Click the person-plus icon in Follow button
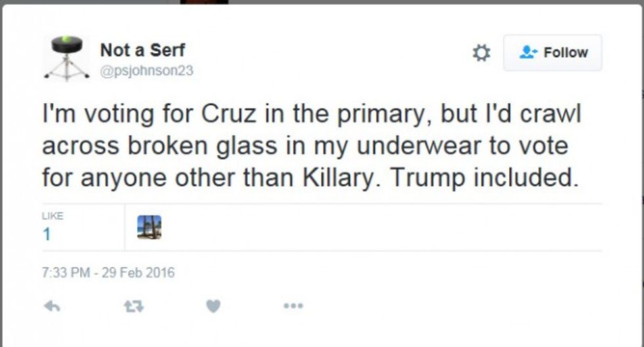The height and width of the screenshot is (347, 644). (528, 53)
